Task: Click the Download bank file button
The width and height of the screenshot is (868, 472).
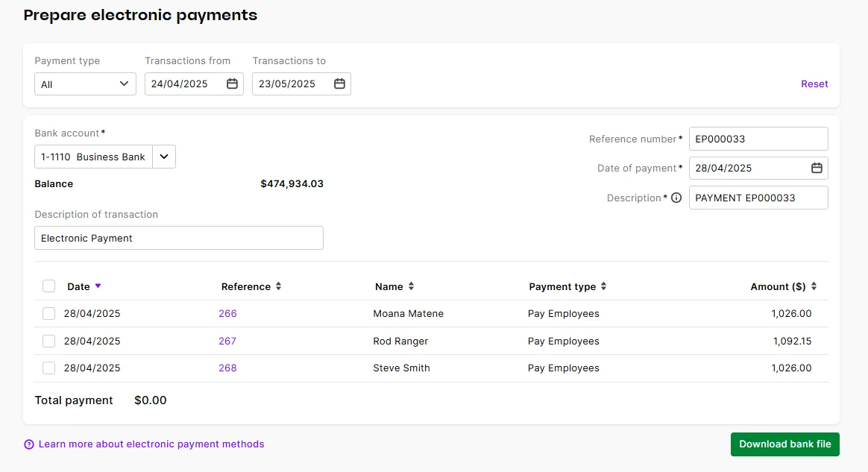Action: point(784,444)
